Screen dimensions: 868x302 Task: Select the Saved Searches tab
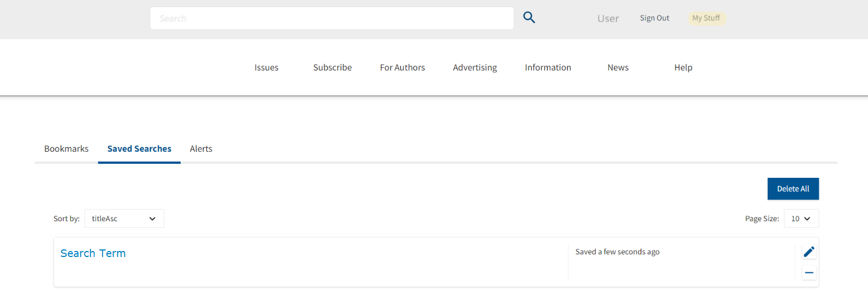[x=139, y=149]
